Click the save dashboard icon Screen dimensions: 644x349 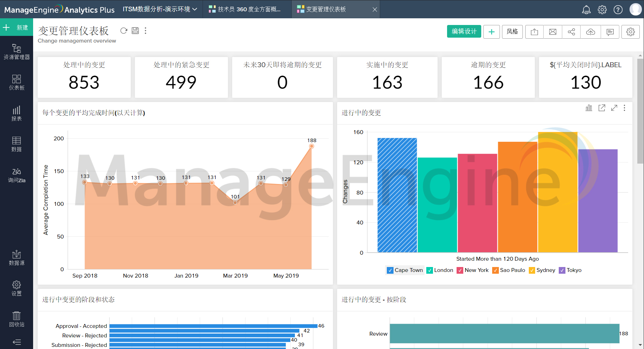point(135,31)
